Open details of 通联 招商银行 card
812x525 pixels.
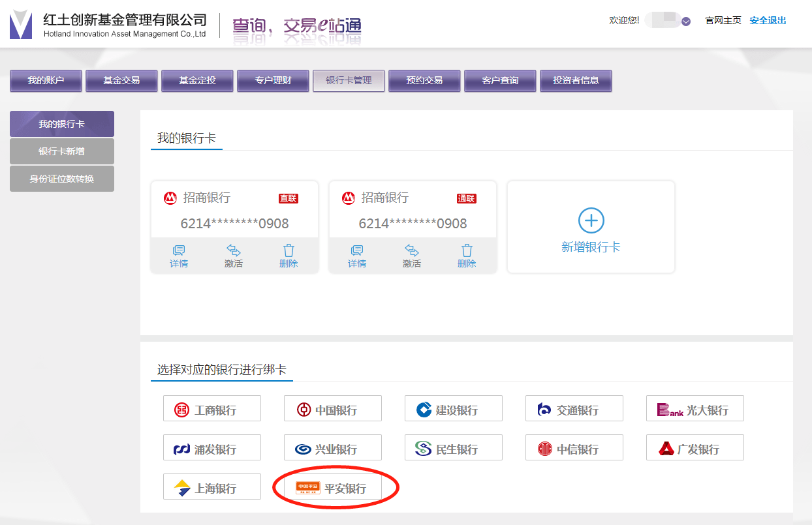pyautogui.click(x=357, y=256)
